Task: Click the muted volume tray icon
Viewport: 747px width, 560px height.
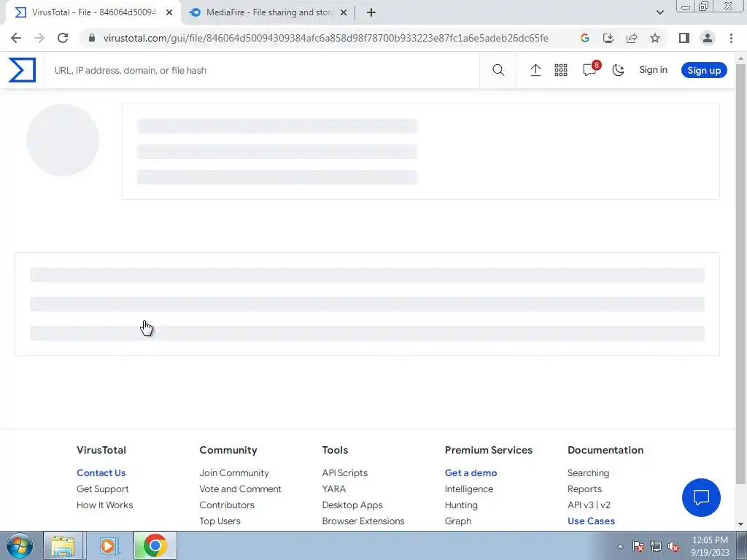Action: [x=673, y=547]
